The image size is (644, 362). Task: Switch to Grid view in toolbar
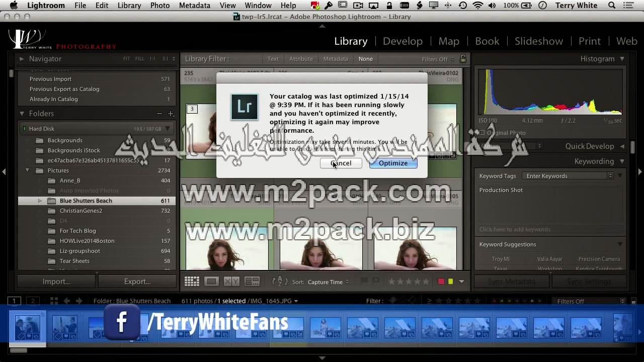(x=192, y=282)
